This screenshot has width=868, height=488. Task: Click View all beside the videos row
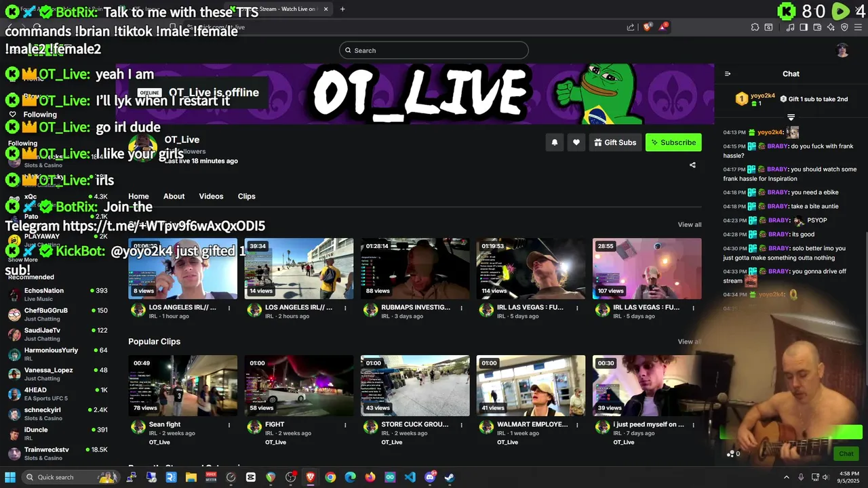pos(690,224)
